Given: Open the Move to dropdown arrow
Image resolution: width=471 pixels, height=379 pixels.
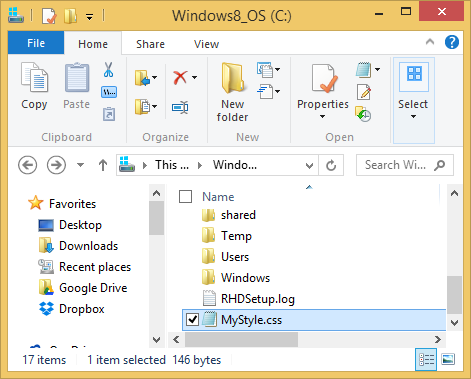Looking at the screenshot, I should tap(154, 78).
